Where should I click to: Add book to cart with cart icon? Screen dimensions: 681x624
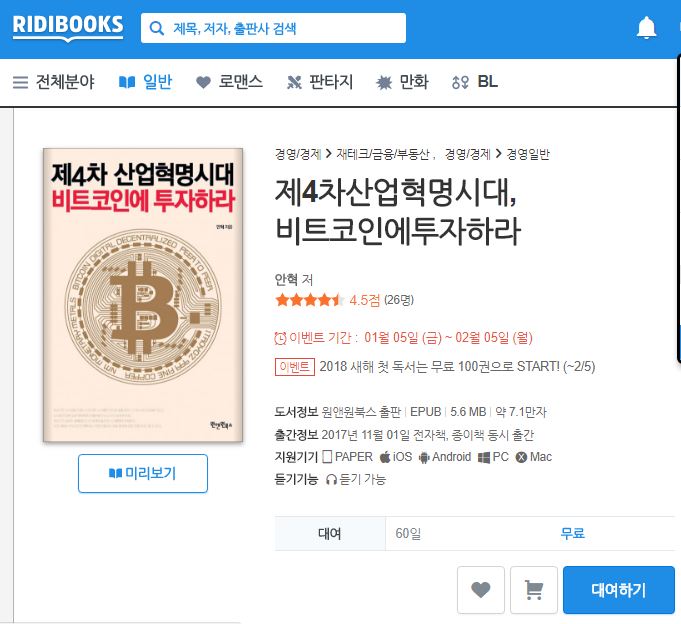[534, 590]
